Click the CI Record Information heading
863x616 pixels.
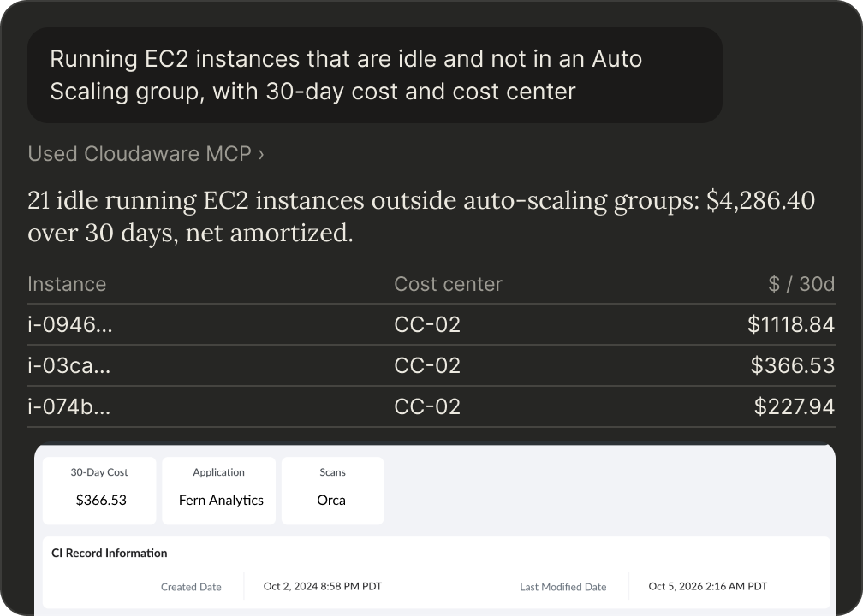pos(109,554)
